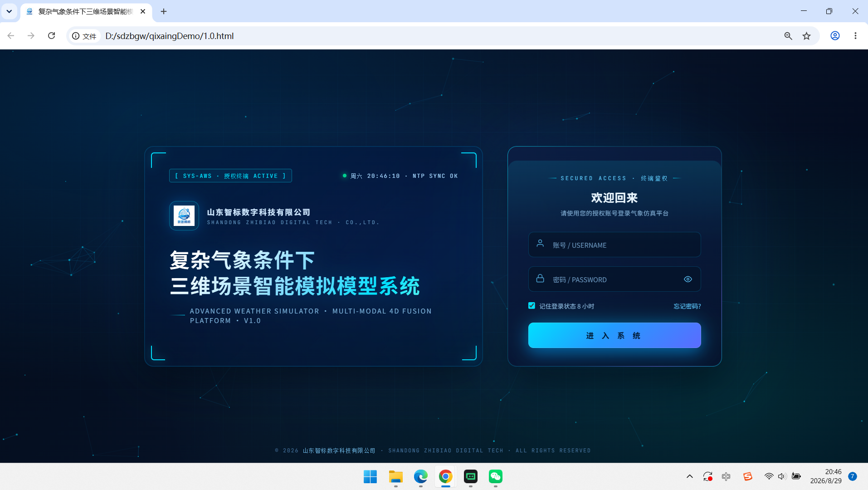Click the 忘记密码? link

[x=687, y=306]
